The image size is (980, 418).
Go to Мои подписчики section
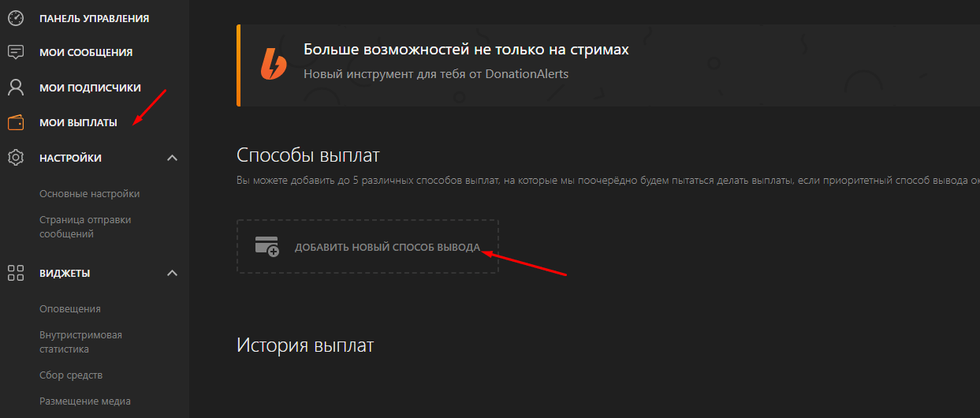[90, 88]
